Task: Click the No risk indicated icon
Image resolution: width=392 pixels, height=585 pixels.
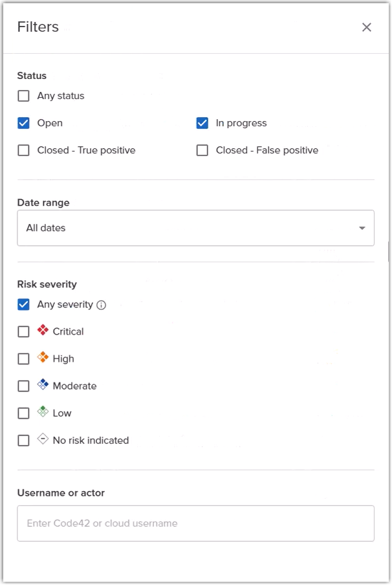Action: [43, 439]
